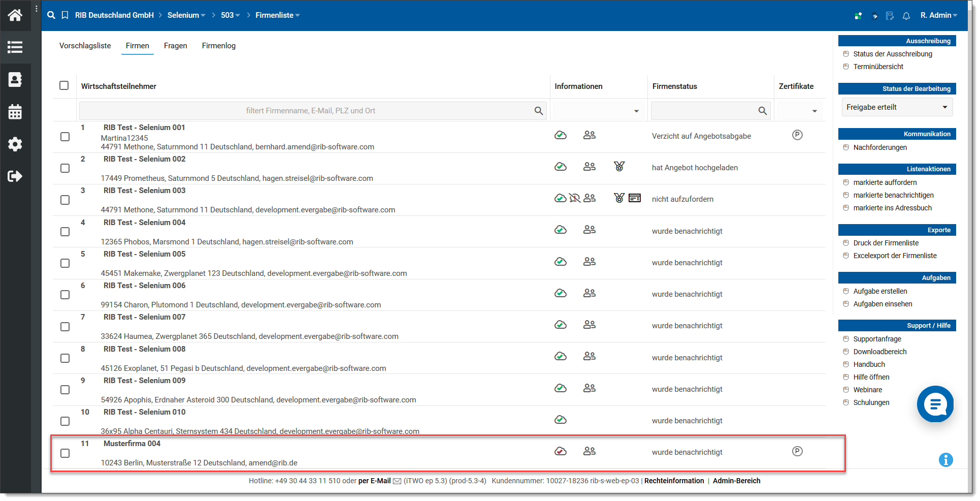Image resolution: width=980 pixels, height=501 pixels.
Task: Check the box for Selenium 002
Action: click(65, 168)
